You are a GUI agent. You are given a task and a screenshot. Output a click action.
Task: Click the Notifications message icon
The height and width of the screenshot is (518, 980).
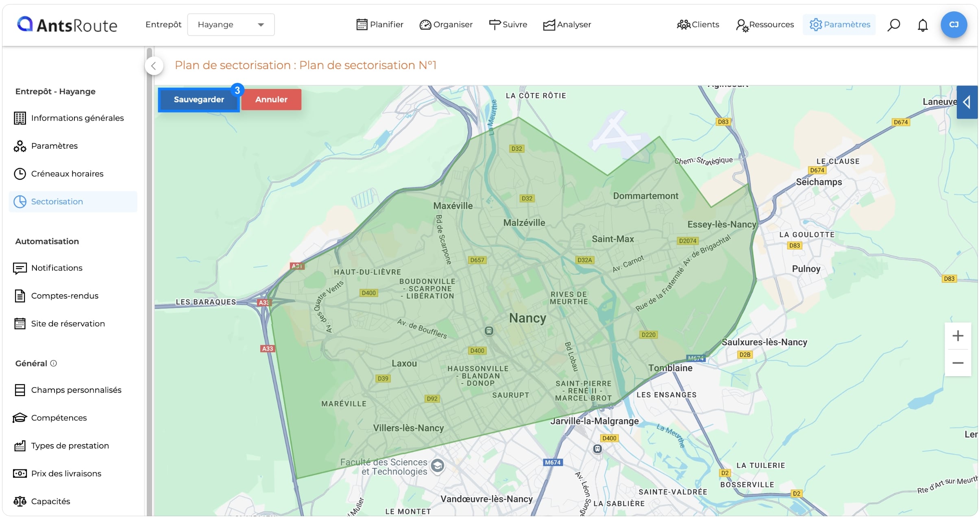(x=20, y=268)
